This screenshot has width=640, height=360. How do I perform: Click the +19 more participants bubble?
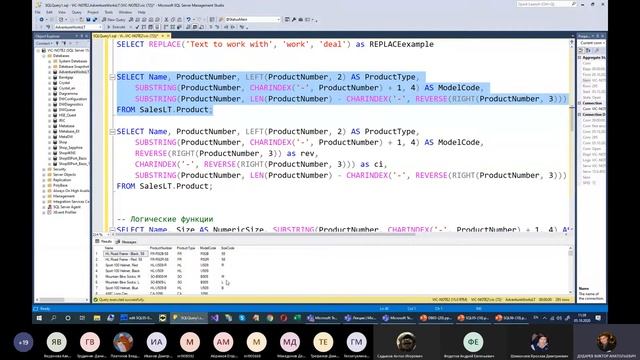coord(23,342)
